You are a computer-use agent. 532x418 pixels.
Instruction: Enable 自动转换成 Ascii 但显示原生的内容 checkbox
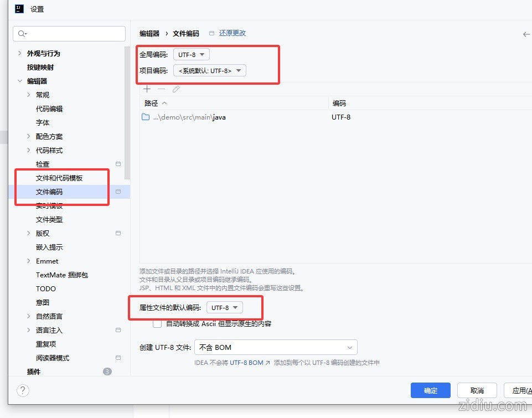click(157, 323)
